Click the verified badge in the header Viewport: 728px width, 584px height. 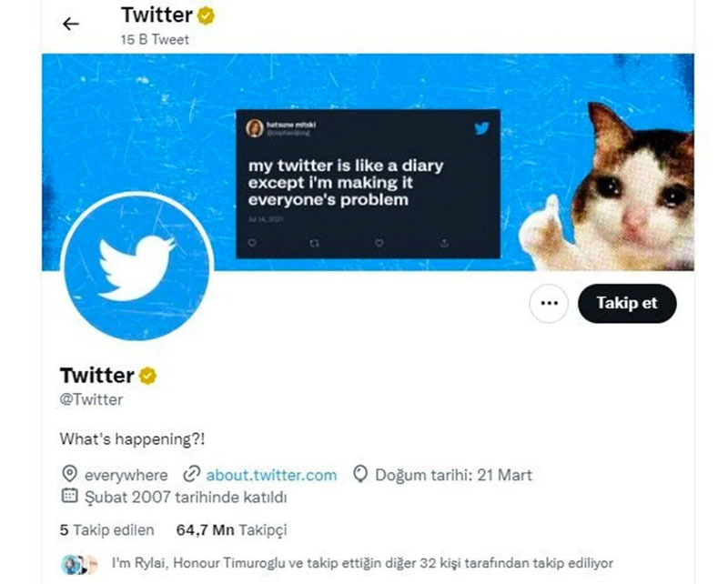[x=207, y=15]
